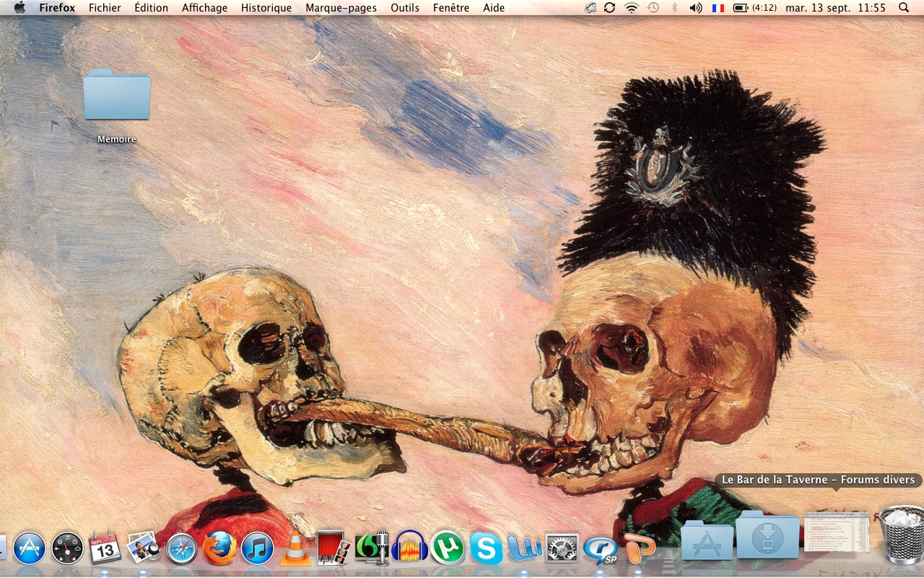Open Photo Booth in the Dock
The width and height of the screenshot is (924, 578).
334,548
